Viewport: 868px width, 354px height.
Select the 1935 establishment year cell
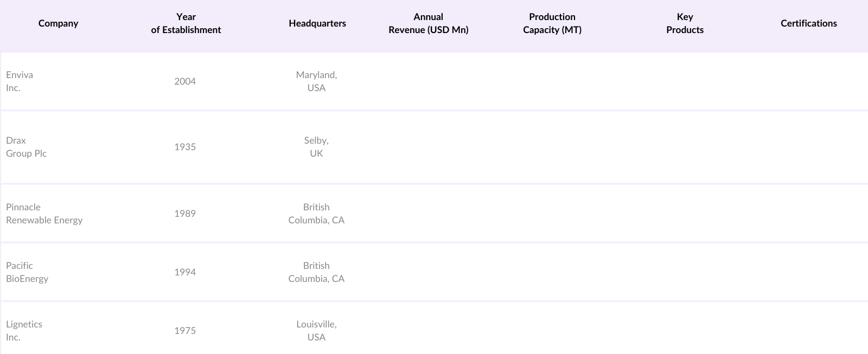[x=185, y=147]
